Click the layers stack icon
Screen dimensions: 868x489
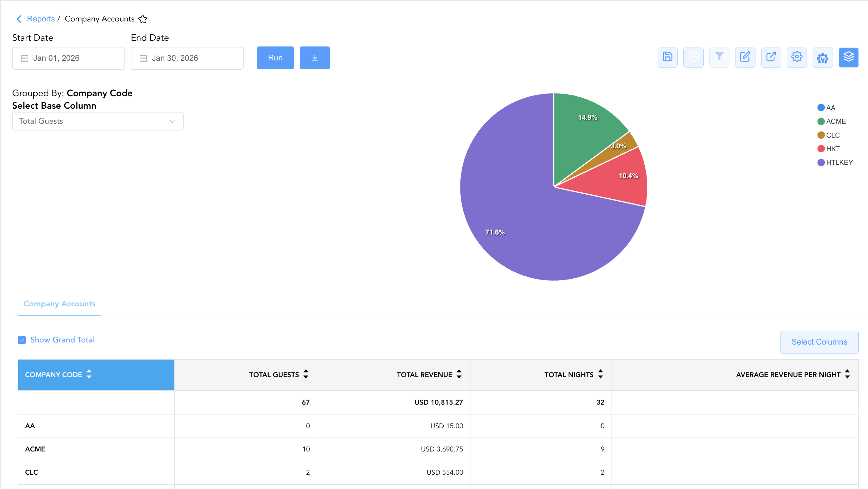click(848, 58)
